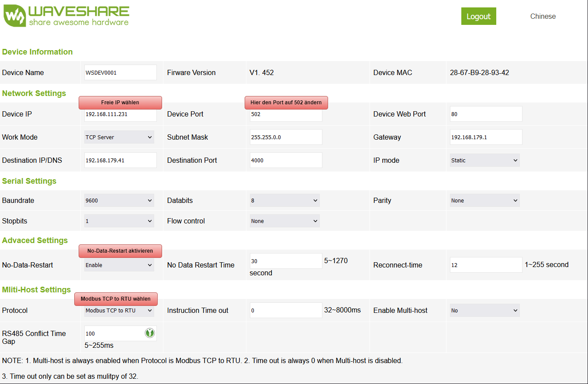Expand the Flow control dropdown
The image size is (588, 384).
[284, 221]
